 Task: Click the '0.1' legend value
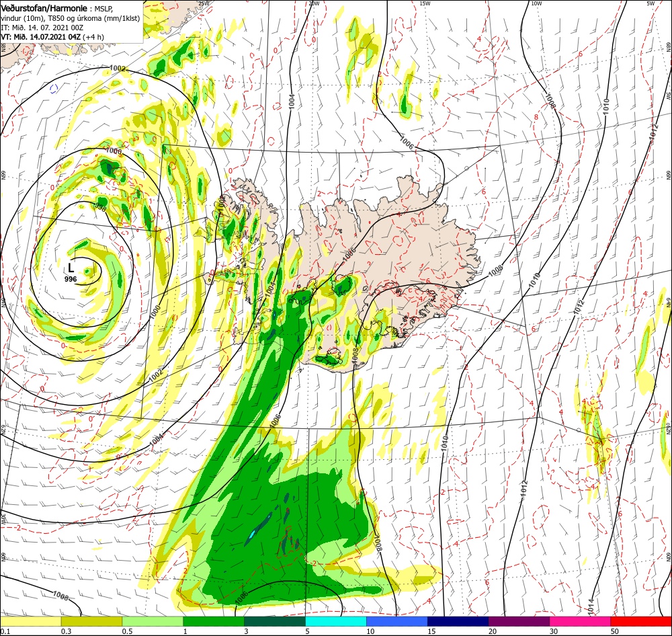pos(5,631)
